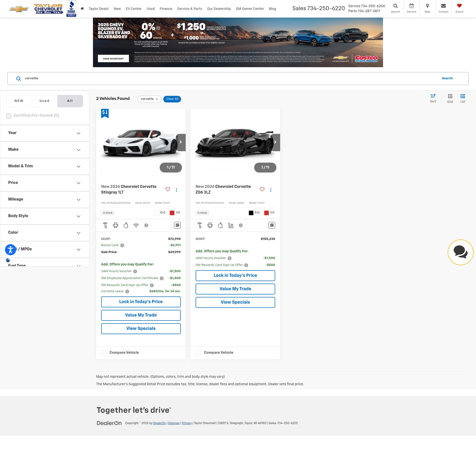Image resolution: width=476 pixels, height=466 pixels.
Task: Expand the Price filter
Action: (45, 183)
